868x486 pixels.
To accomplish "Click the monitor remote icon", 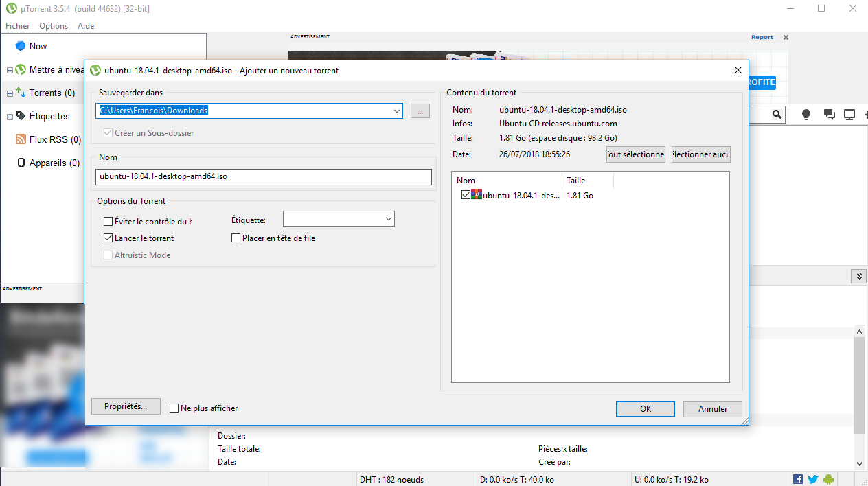I will pyautogui.click(x=849, y=115).
